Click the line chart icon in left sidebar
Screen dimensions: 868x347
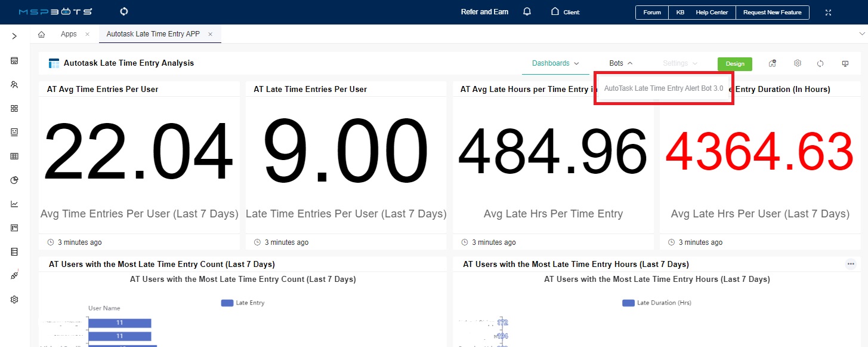(14, 204)
